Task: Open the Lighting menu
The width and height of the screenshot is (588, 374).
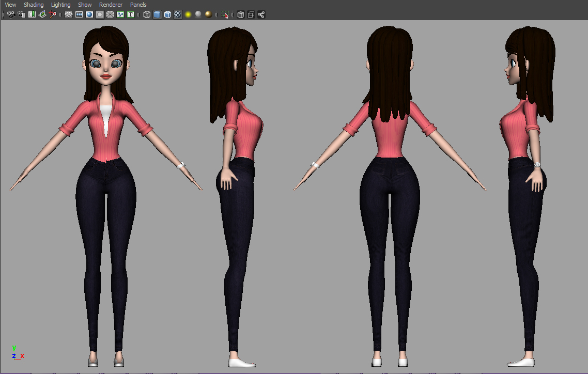Action: click(60, 5)
